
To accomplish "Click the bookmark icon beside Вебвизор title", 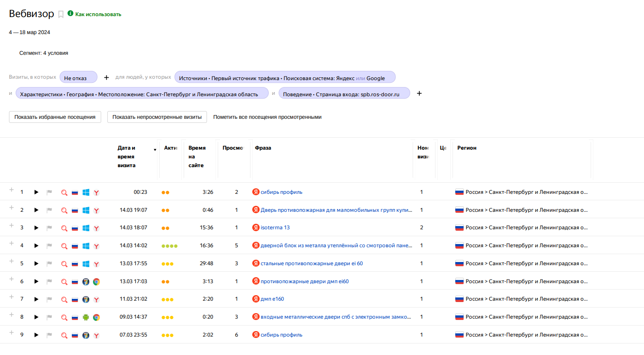I will point(61,14).
